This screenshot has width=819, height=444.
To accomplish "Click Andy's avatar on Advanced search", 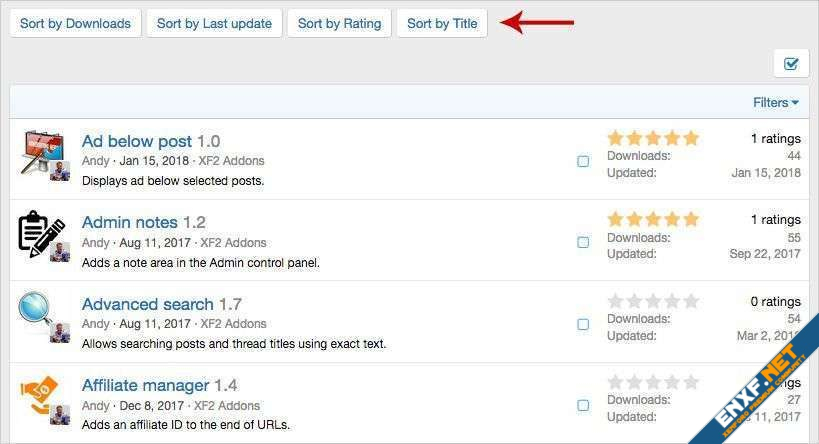I will 60,333.
